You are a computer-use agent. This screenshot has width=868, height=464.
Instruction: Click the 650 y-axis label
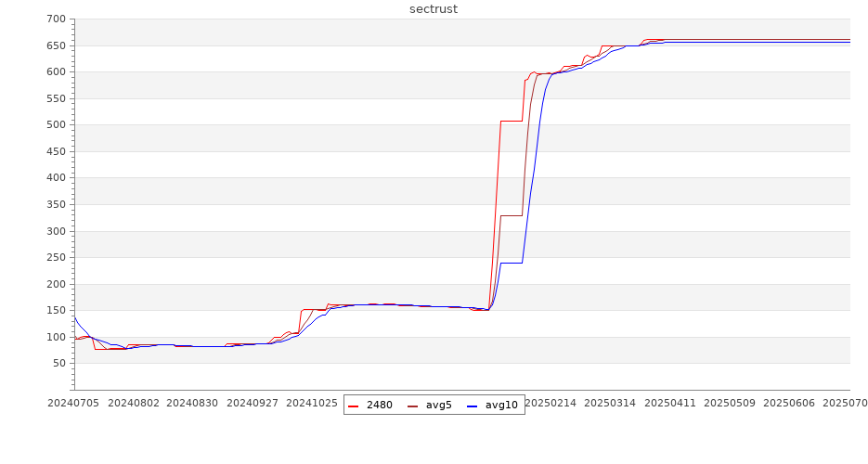(x=57, y=45)
